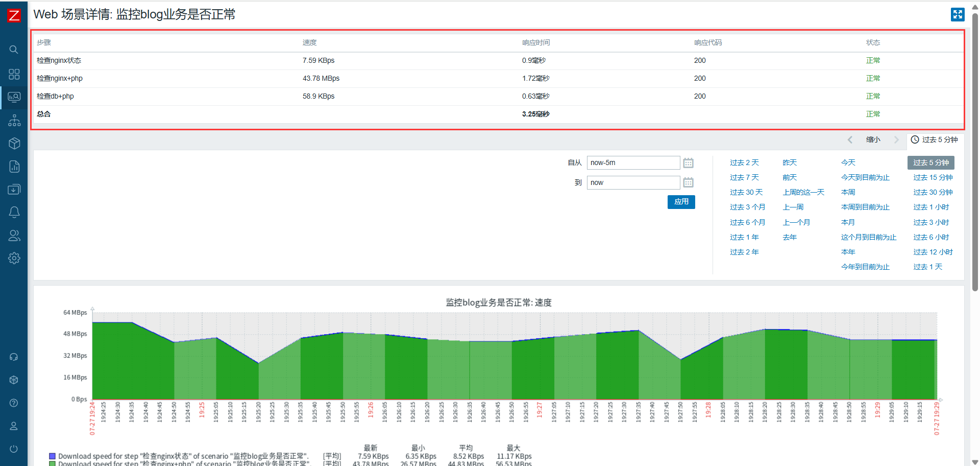
Task: Open the Monitoring screen icon
Action: (x=14, y=97)
